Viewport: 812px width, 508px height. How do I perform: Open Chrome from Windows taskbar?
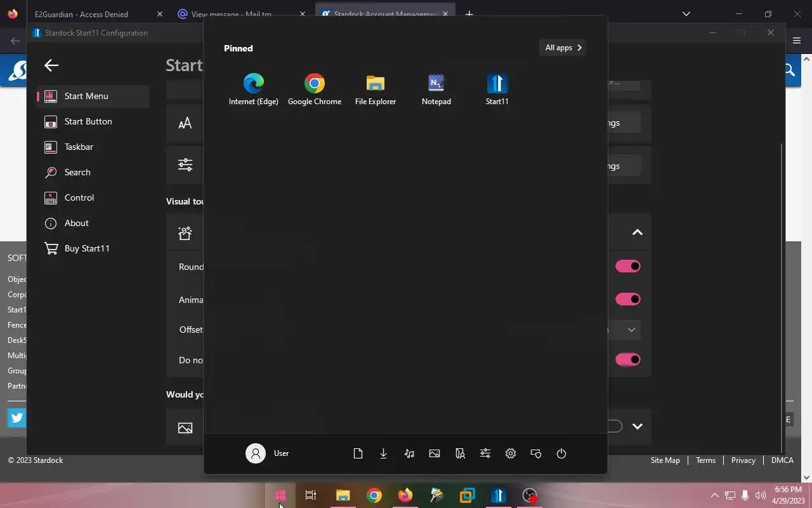(374, 495)
